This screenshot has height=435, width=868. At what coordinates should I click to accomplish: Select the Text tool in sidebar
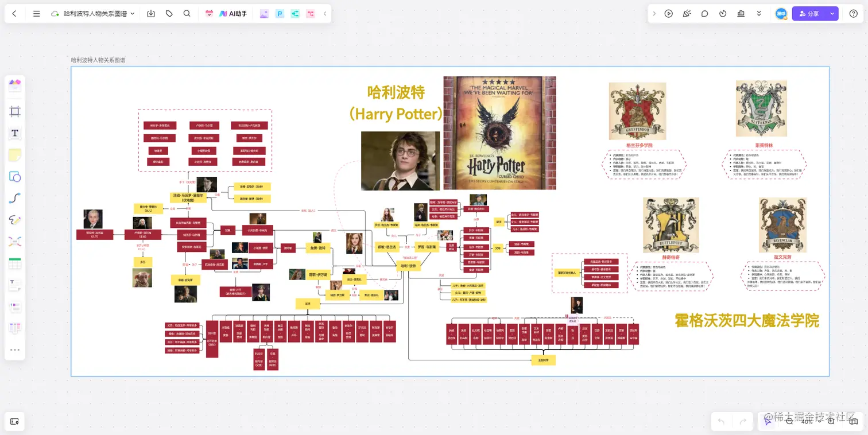[15, 133]
